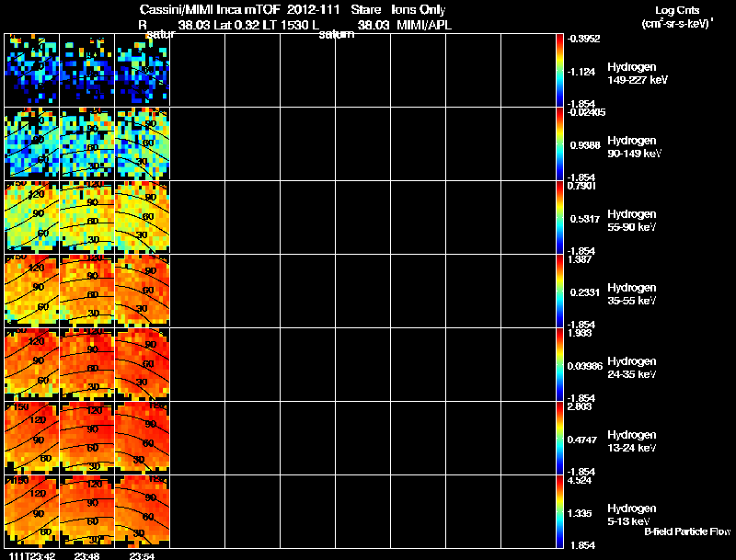Click the 1.387 color scale maximum value
Image resolution: width=736 pixels, height=560 pixels.
(580, 259)
